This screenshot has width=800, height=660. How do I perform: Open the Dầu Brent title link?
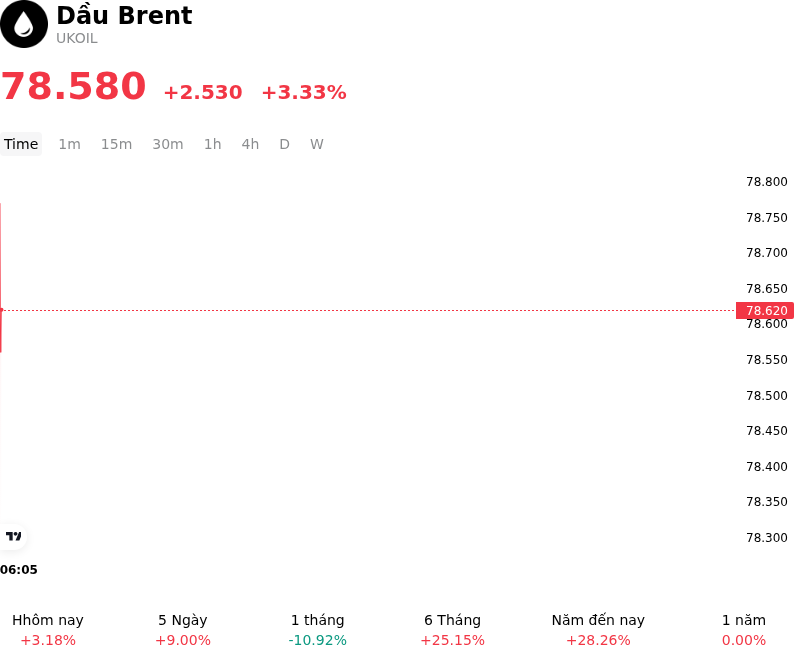click(124, 15)
